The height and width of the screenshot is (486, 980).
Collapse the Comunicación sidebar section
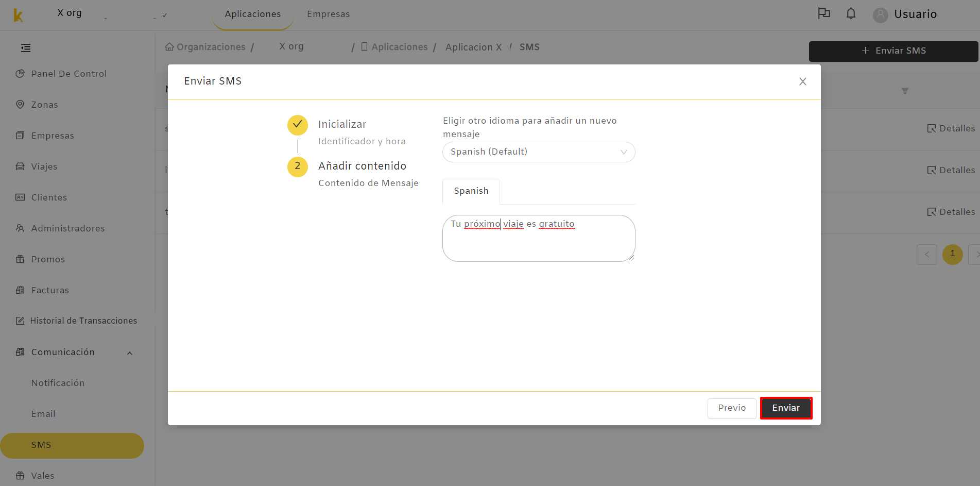click(130, 353)
